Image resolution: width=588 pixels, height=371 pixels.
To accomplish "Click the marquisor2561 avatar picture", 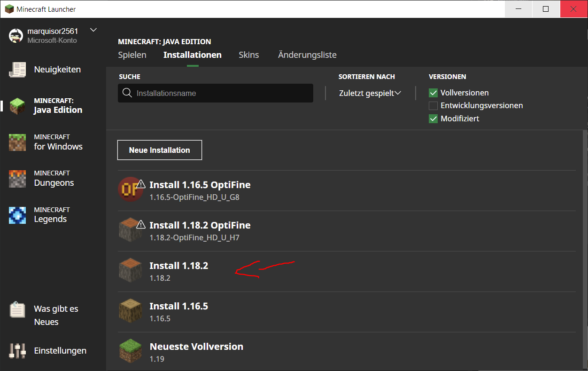I will [16, 36].
